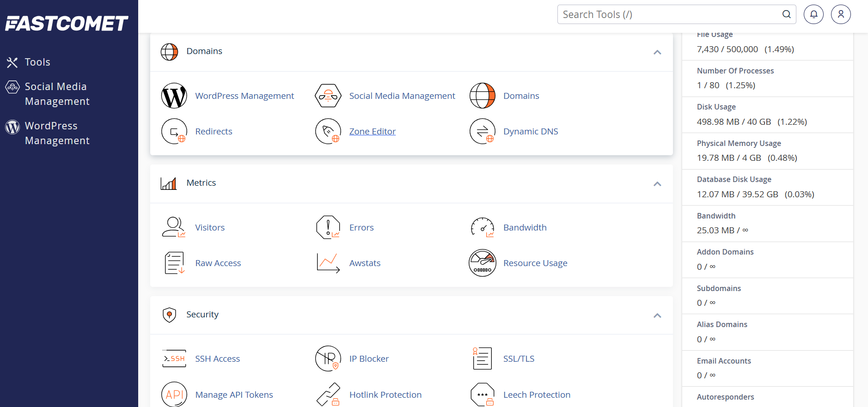The image size is (868, 407).
Task: Click the Visitors icon
Action: click(174, 227)
